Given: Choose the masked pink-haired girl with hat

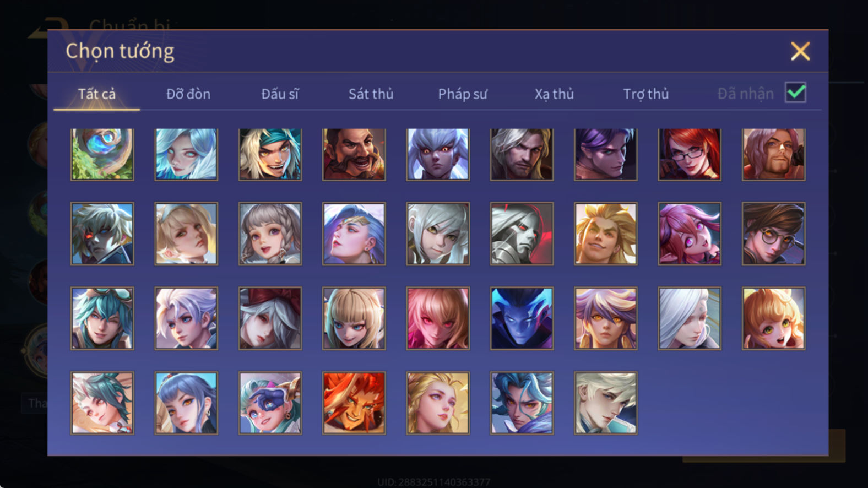Looking at the screenshot, I should tap(270, 403).
